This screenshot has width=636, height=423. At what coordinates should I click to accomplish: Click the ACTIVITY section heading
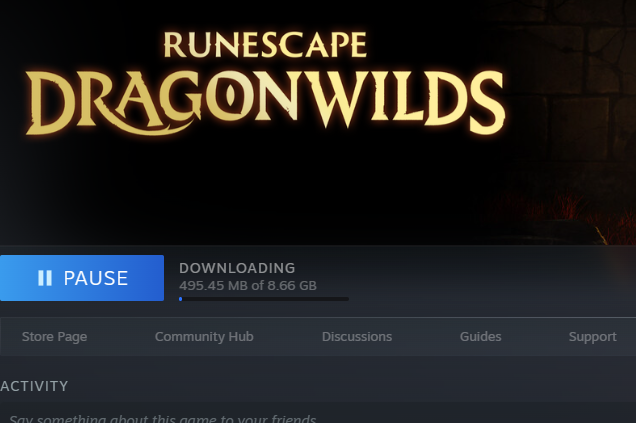(34, 386)
